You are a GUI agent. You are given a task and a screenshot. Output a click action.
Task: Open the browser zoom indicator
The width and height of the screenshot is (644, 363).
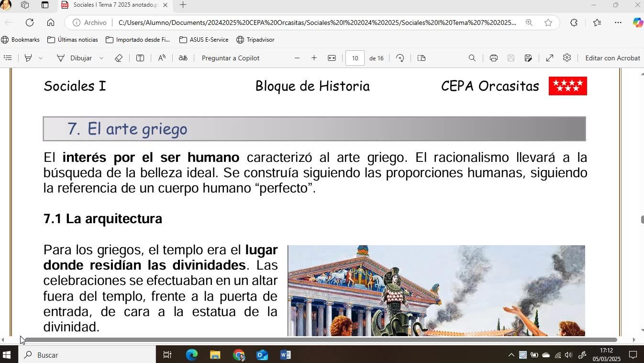click(529, 23)
